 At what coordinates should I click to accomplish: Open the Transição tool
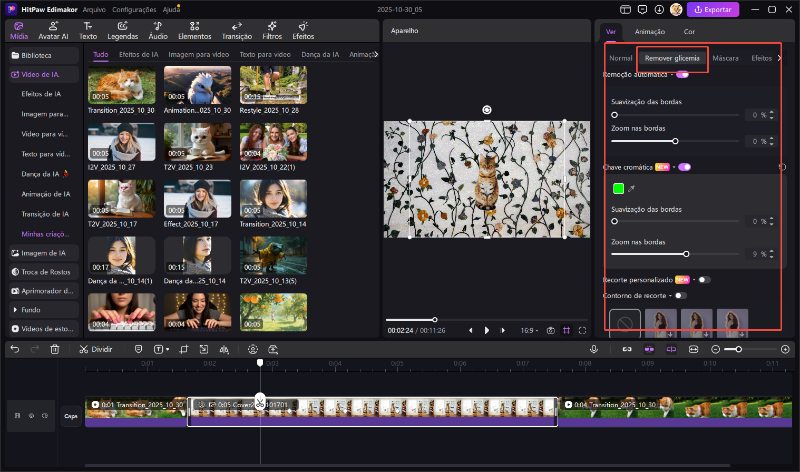(x=237, y=31)
